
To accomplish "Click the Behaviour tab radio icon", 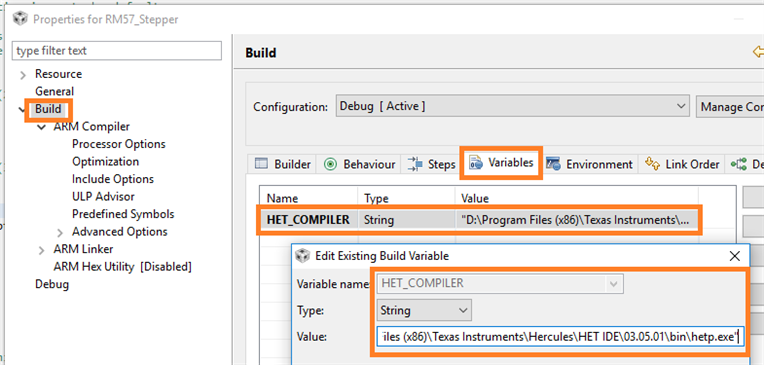I will pos(331,164).
